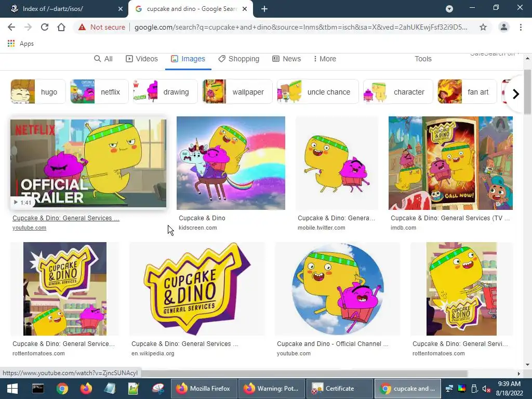
Task: Open the Tools filter options
Action: (x=423, y=59)
